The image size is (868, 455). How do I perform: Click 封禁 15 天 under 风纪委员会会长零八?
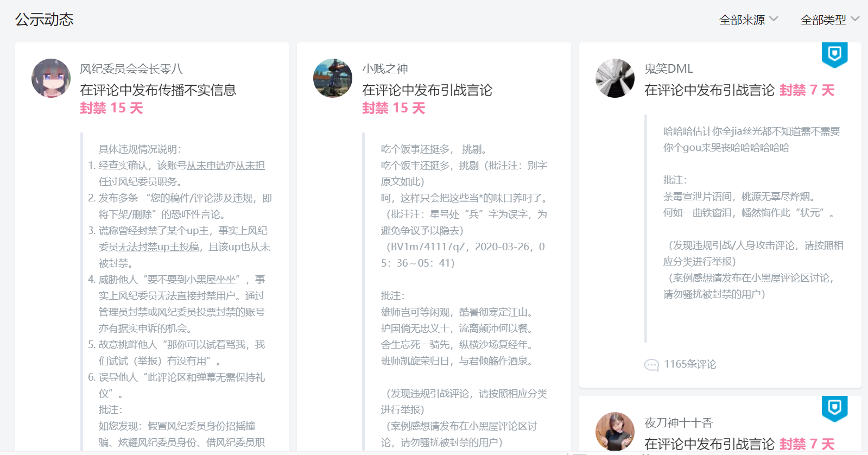[x=111, y=108]
